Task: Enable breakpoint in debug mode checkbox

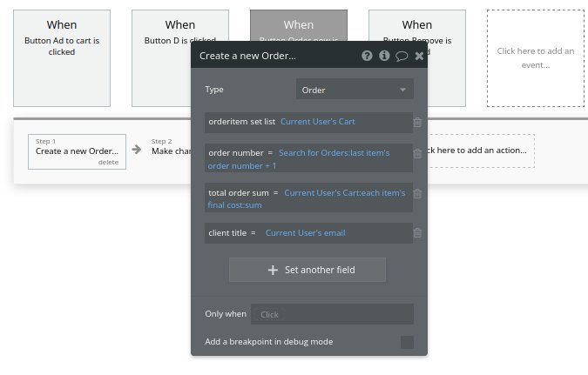Action: coord(407,342)
